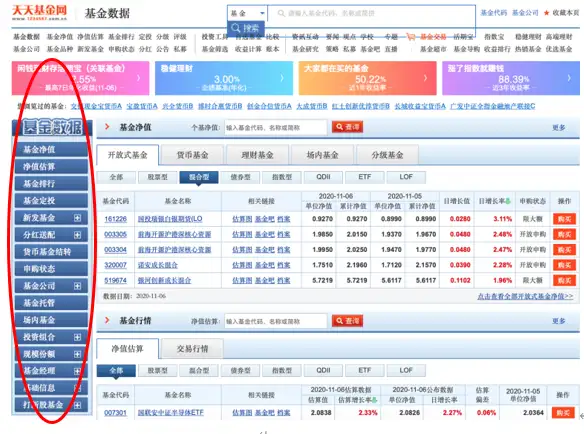Switch to the 理财基金 tab

pyautogui.click(x=257, y=155)
